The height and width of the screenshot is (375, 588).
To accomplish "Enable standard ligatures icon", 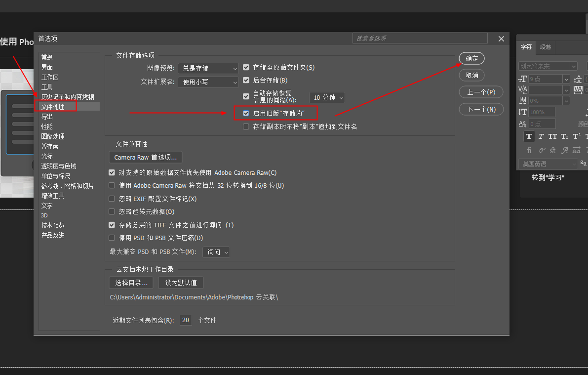I will [x=529, y=150].
